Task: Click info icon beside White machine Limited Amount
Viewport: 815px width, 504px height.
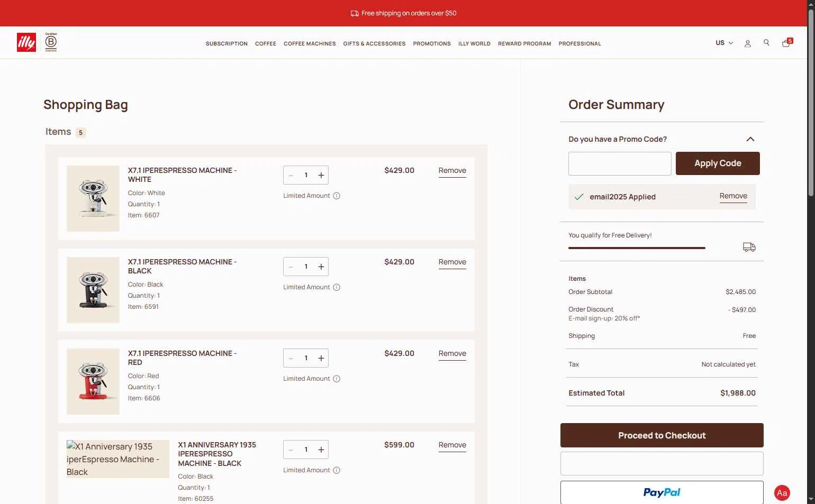Action: 337,196
